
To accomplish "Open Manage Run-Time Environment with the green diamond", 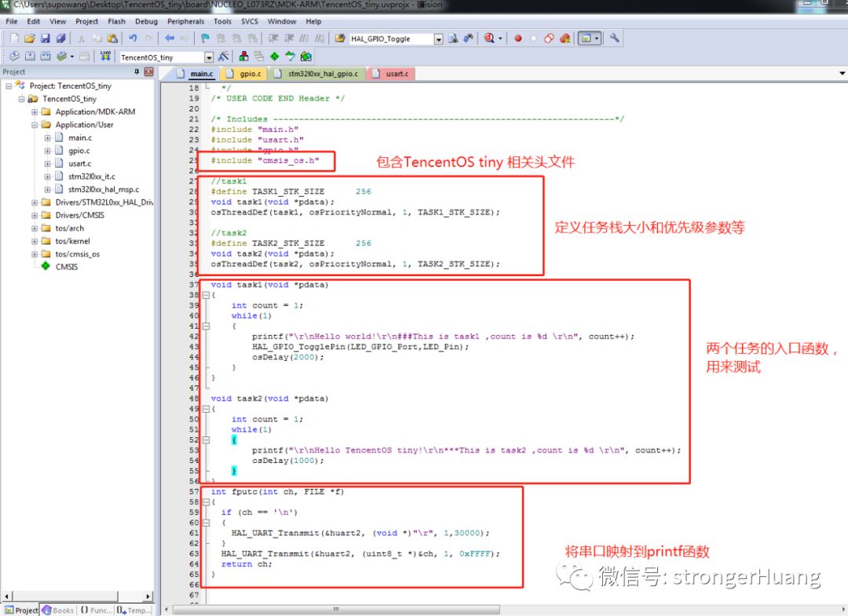I will [275, 56].
